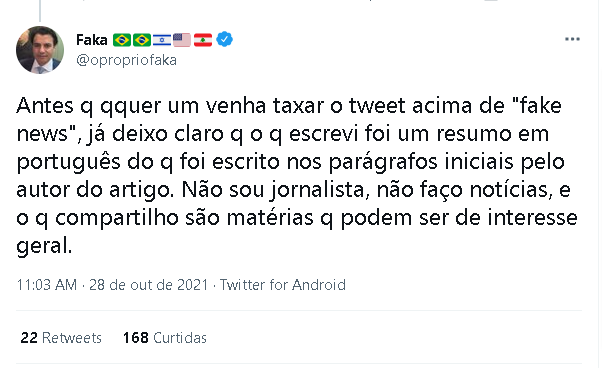This screenshot has height=368, width=602.
Task: Open the @opropriofaka handle link
Action: tap(126, 60)
